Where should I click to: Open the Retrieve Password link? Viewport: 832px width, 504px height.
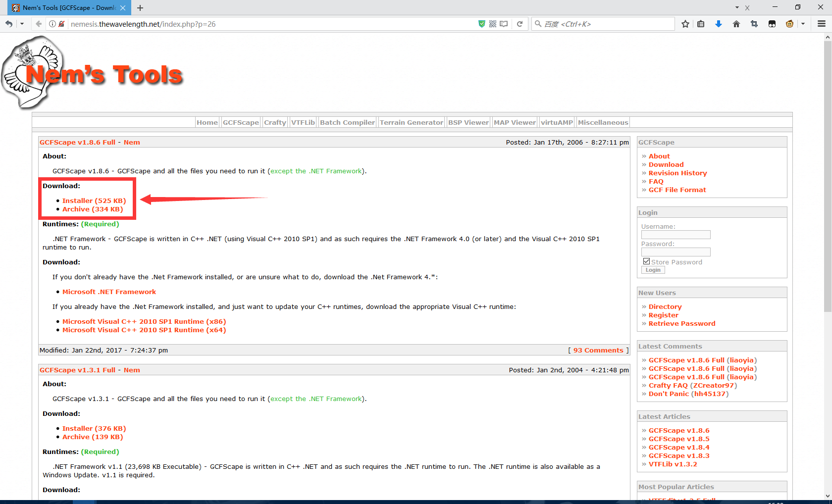(x=682, y=323)
